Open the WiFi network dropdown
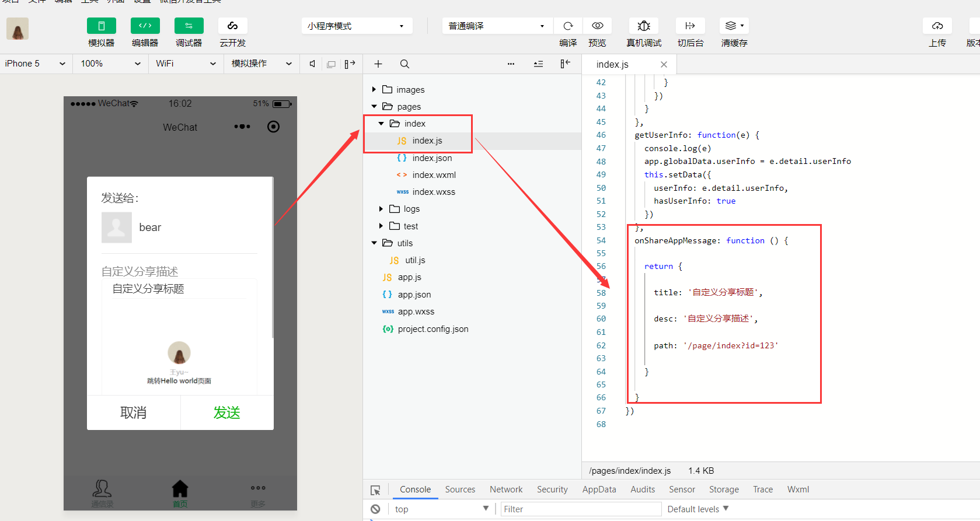This screenshot has height=521, width=980. tap(186, 64)
